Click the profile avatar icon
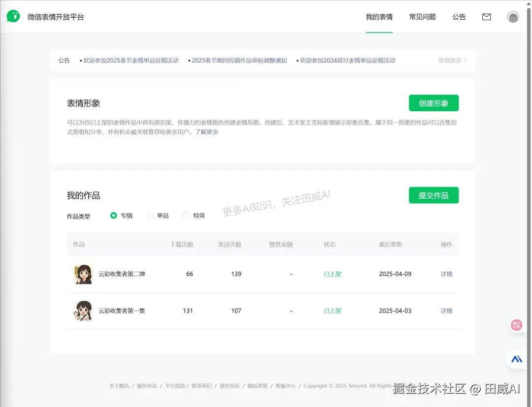Image resolution: width=532 pixels, height=407 pixels. point(513,17)
